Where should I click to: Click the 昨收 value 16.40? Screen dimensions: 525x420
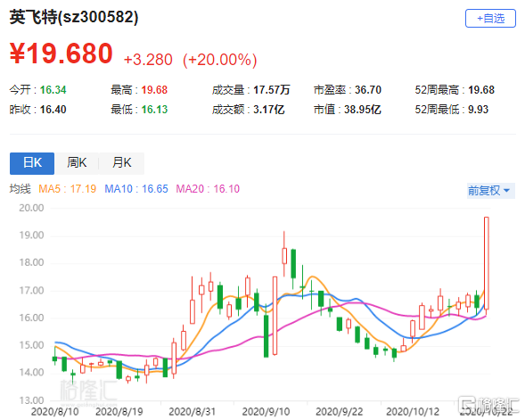(x=53, y=110)
